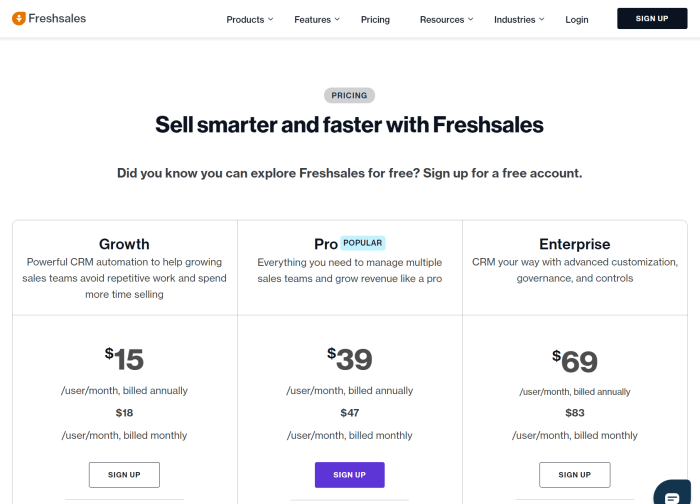This screenshot has width=700, height=504.
Task: Select the Growth plan heading
Action: 124,244
